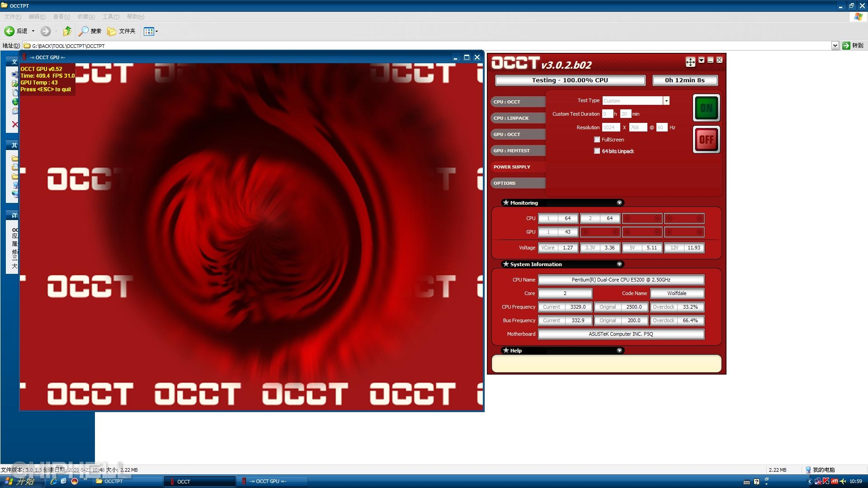
Task: Click the Custom Test Duration hours field
Action: [608, 114]
